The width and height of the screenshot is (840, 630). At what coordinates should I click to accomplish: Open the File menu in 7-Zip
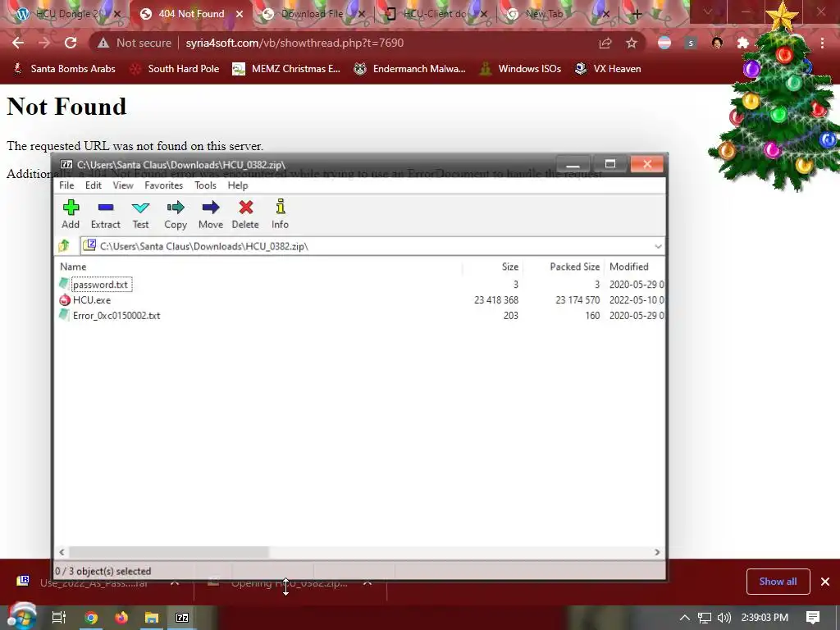(66, 185)
